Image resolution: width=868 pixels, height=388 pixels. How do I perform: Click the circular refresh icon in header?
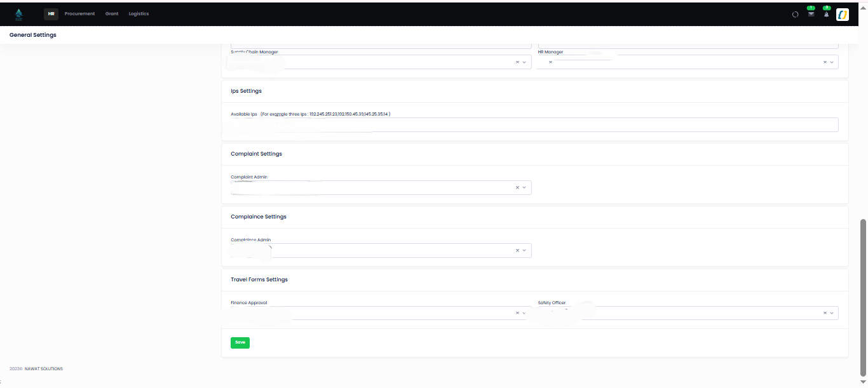795,14
